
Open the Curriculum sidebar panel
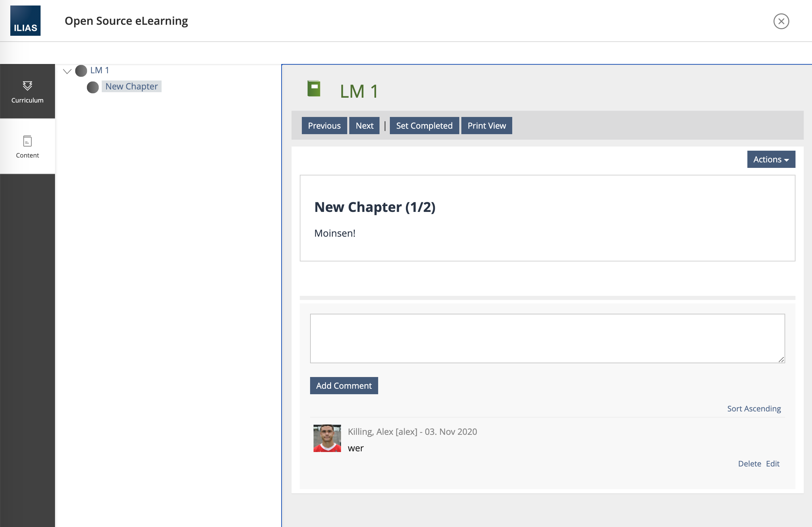28,92
